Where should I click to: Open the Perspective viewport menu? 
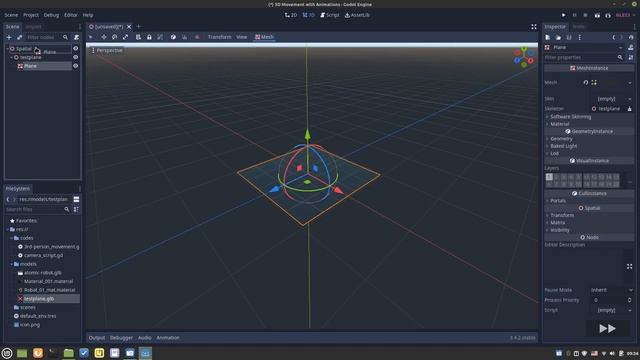tap(107, 50)
